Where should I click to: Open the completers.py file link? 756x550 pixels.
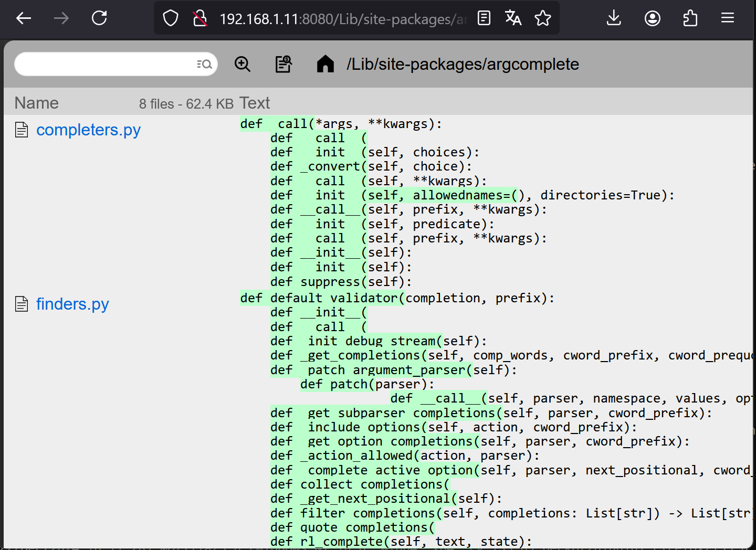tap(88, 130)
